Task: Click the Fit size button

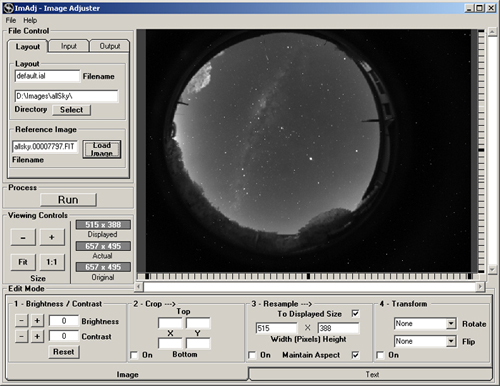Action: tap(23, 262)
